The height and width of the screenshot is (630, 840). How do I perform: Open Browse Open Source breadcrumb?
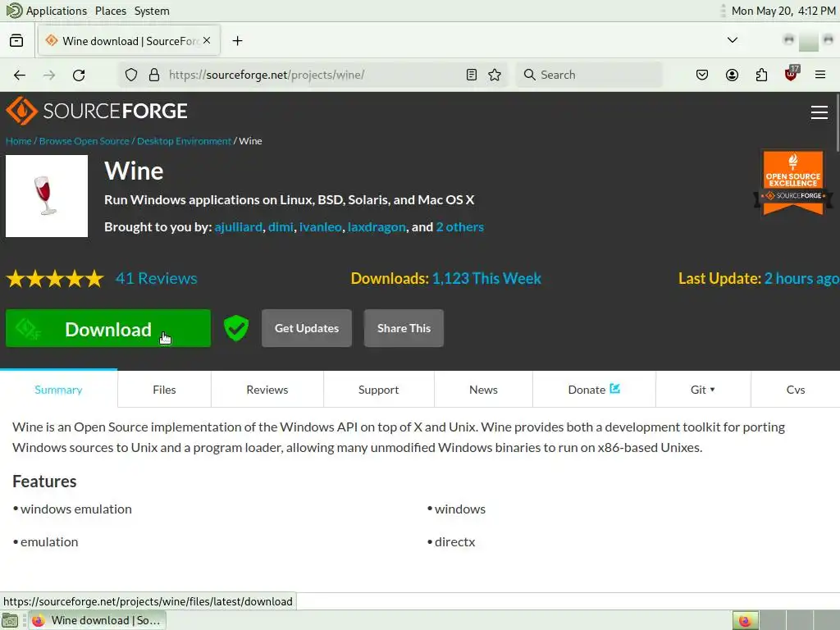(84, 141)
